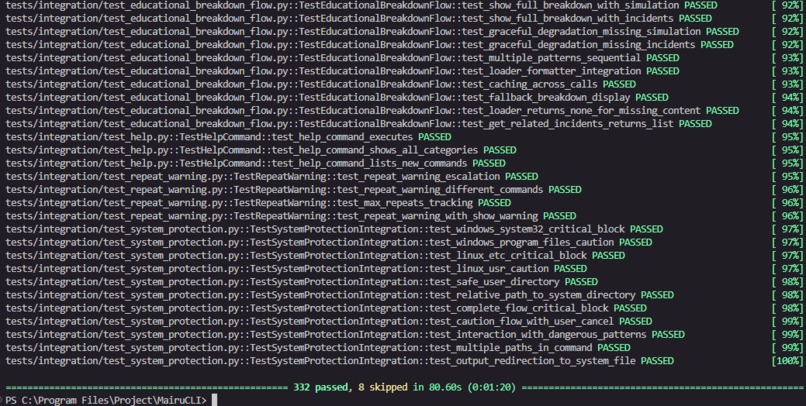
Task: Click TestRepeatWarning on the test_repeat_warning_escalation line
Action: (x=279, y=176)
